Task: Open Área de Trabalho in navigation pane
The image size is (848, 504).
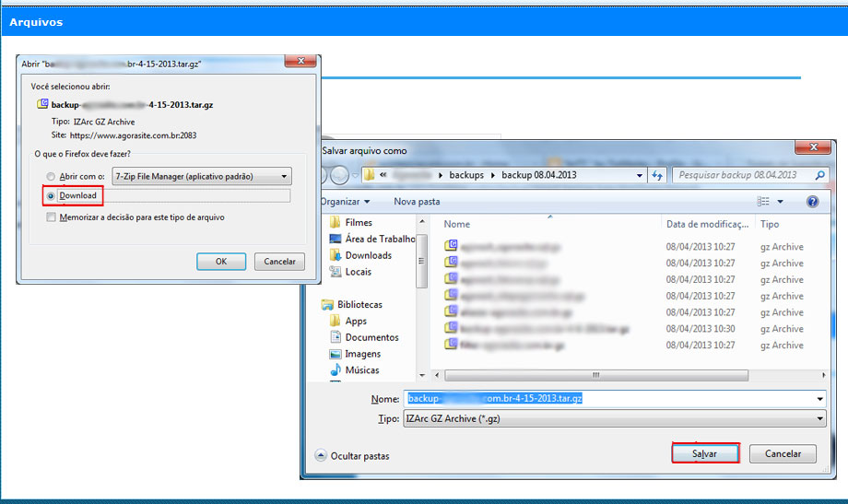Action: (380, 239)
